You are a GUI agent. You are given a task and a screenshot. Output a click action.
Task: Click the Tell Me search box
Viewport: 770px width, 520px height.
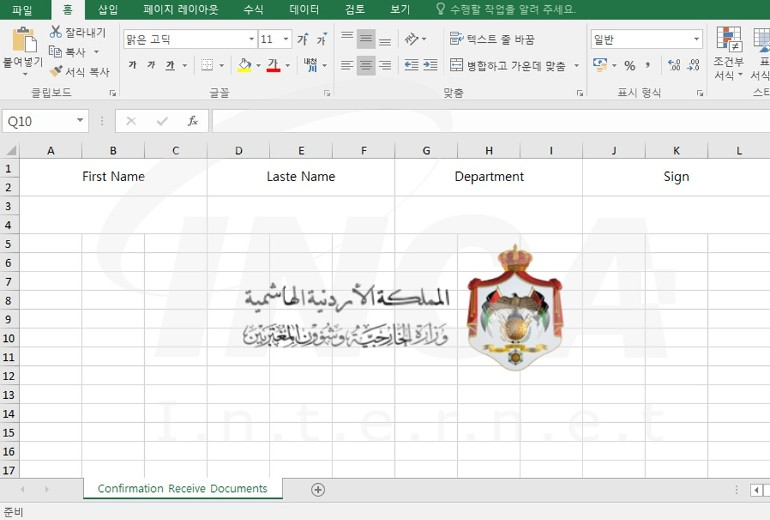(x=506, y=9)
